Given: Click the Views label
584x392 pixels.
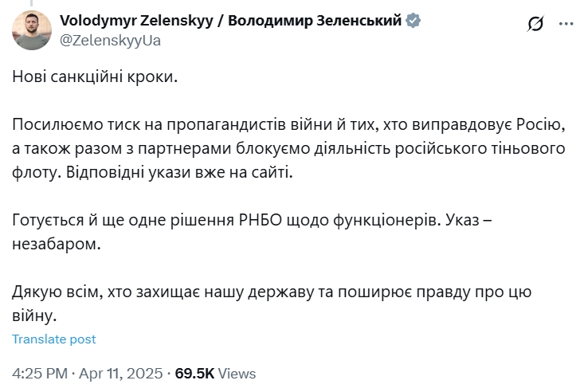Looking at the screenshot, I should coord(237,374).
